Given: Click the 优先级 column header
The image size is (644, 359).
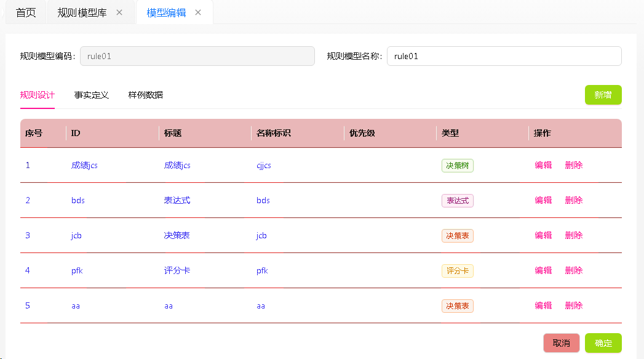Looking at the screenshot, I should pyautogui.click(x=362, y=133).
